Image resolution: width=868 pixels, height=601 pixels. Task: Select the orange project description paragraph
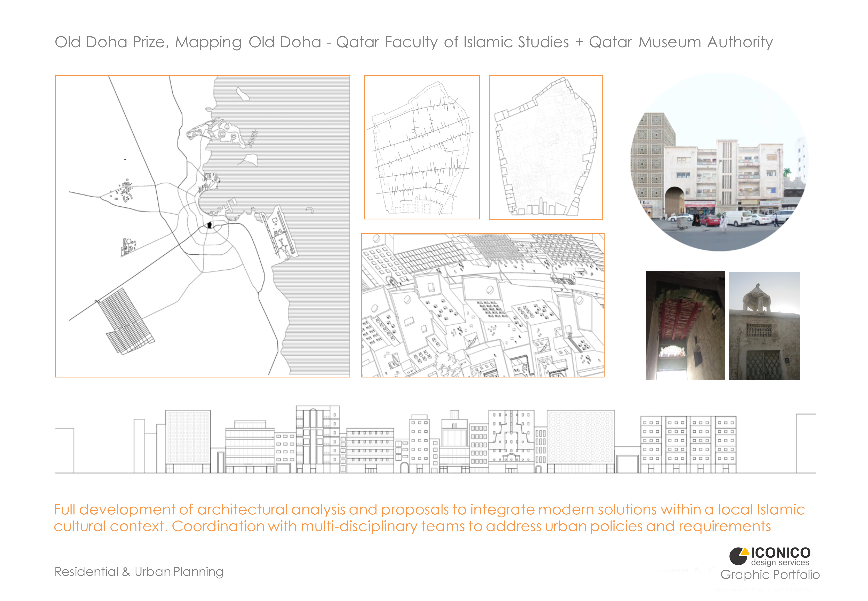click(429, 518)
